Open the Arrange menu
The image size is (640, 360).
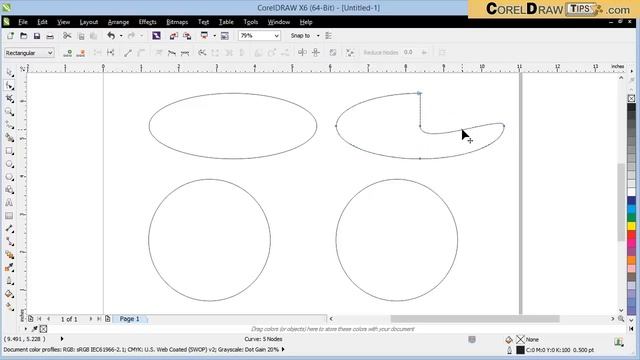[118, 22]
